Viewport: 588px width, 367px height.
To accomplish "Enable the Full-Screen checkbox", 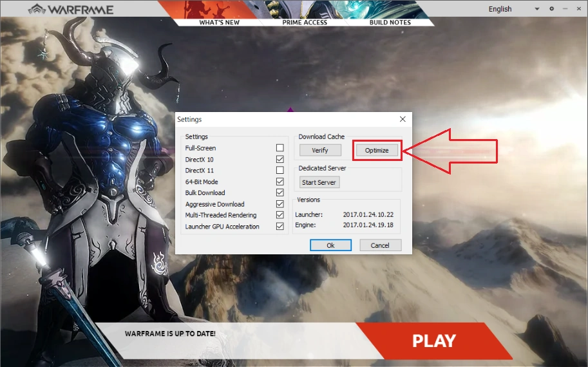I will point(280,148).
